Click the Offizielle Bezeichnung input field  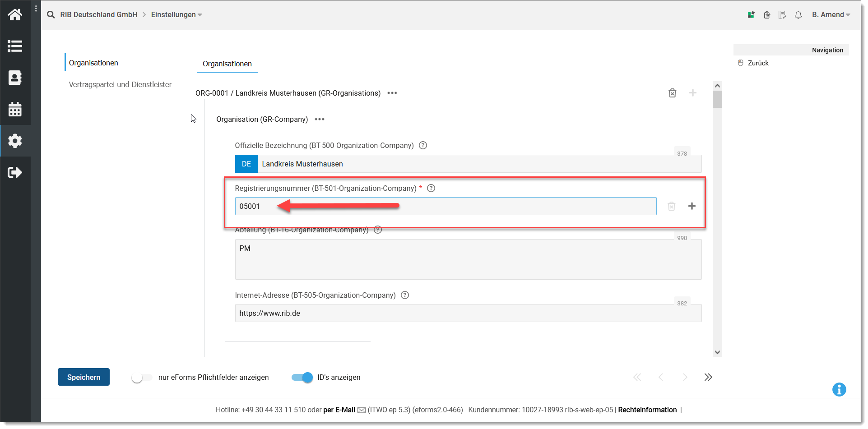[x=479, y=164]
